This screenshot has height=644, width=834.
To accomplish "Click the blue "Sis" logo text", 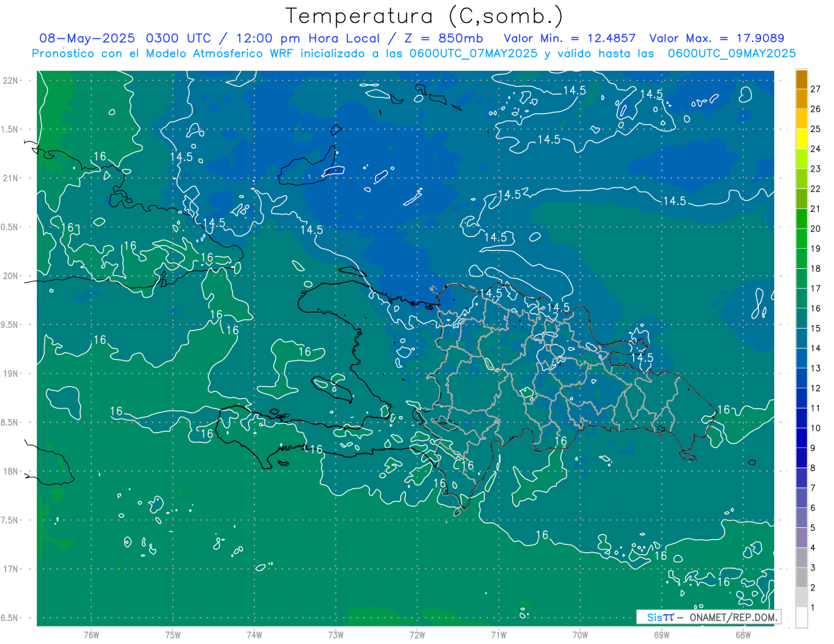I will (x=654, y=617).
